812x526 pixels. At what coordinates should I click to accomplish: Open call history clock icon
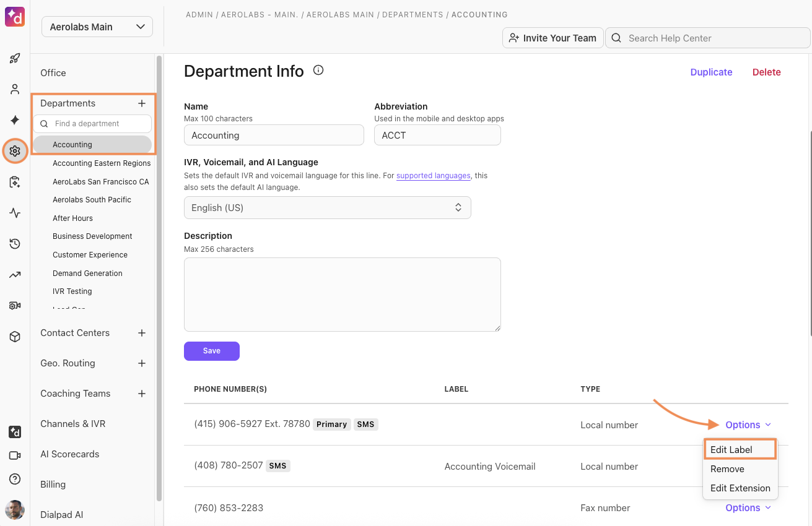click(x=15, y=244)
